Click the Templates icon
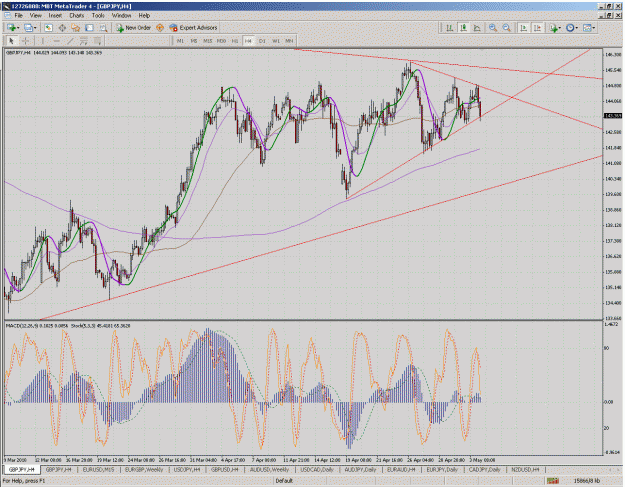The width and height of the screenshot is (625, 487). click(x=587, y=27)
